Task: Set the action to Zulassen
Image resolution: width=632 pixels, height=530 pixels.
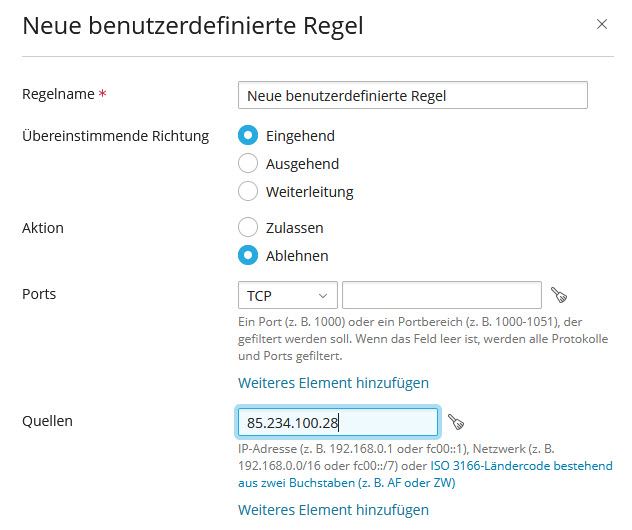Action: click(248, 228)
